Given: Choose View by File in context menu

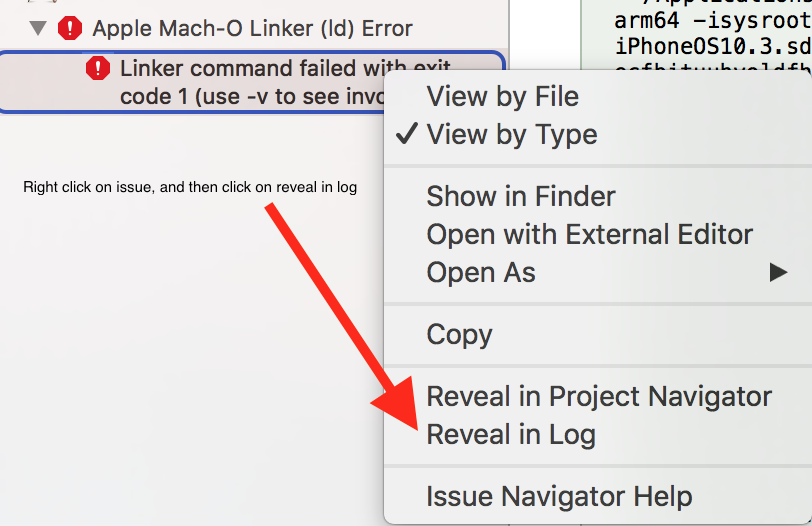Looking at the screenshot, I should [502, 97].
